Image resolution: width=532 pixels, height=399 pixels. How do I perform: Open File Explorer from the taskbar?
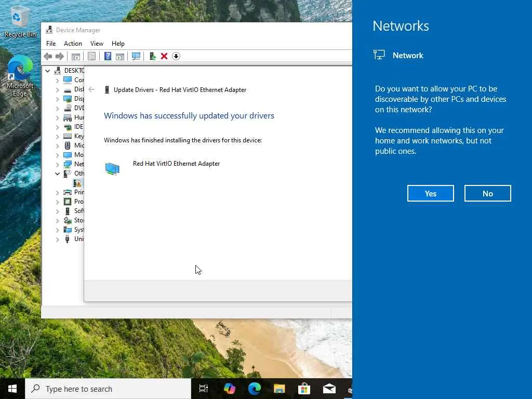(x=279, y=389)
